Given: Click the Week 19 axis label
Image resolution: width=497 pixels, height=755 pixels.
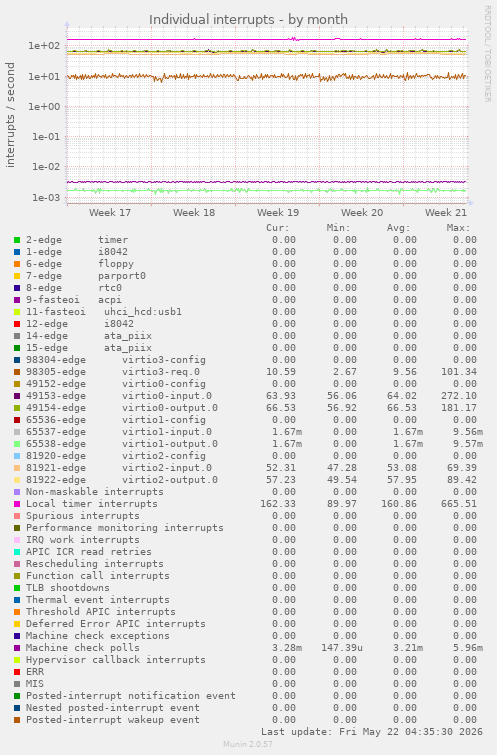Looking at the screenshot, I should tap(278, 212).
